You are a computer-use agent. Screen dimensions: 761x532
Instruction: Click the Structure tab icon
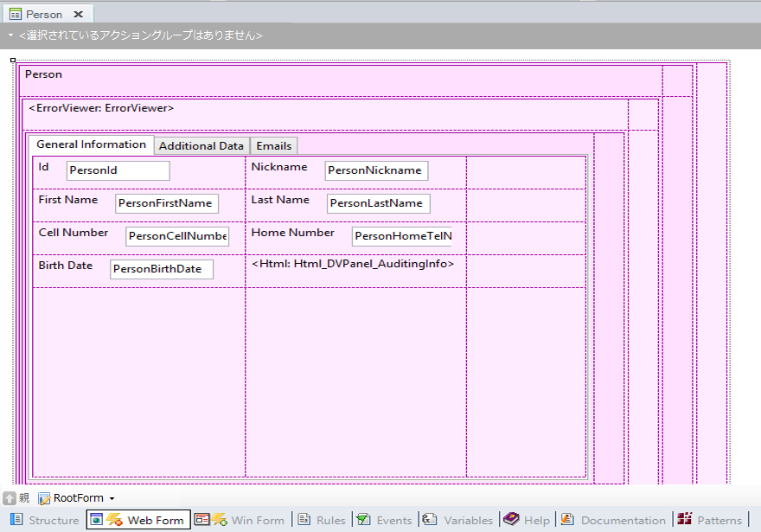point(16,520)
